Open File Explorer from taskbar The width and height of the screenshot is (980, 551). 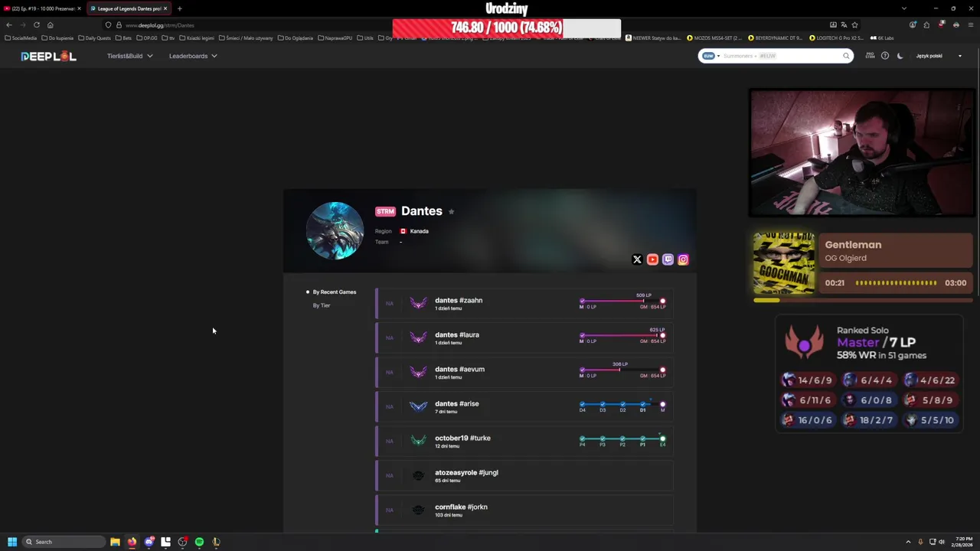point(115,542)
